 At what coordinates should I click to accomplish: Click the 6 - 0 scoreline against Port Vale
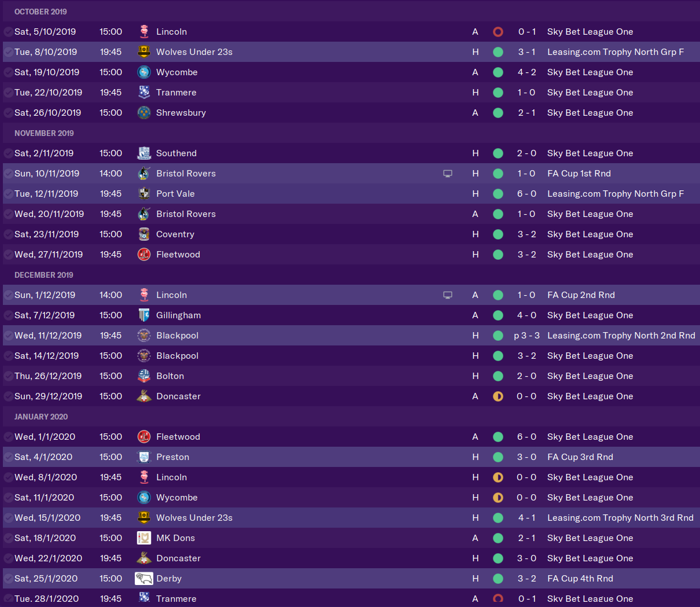coord(527,193)
